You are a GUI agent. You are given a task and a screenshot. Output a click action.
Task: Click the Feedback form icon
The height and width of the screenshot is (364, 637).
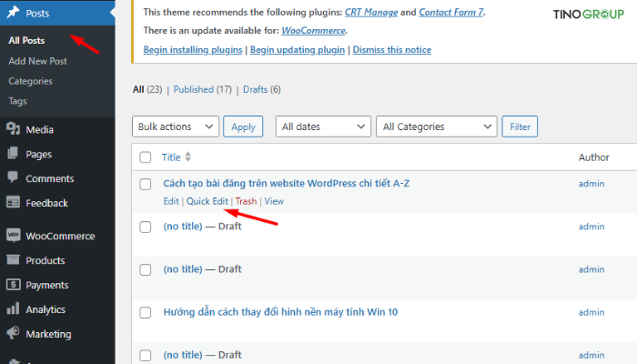pos(13,202)
